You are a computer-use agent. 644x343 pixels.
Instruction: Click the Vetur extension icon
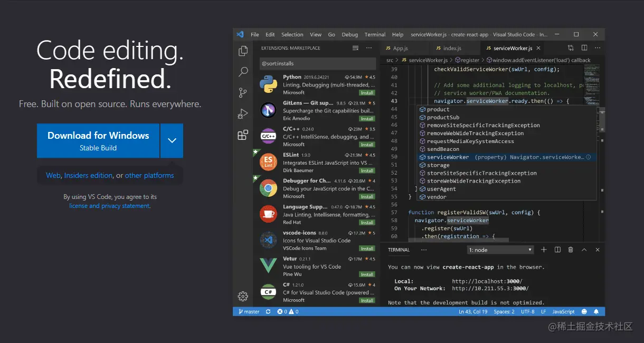click(x=269, y=265)
